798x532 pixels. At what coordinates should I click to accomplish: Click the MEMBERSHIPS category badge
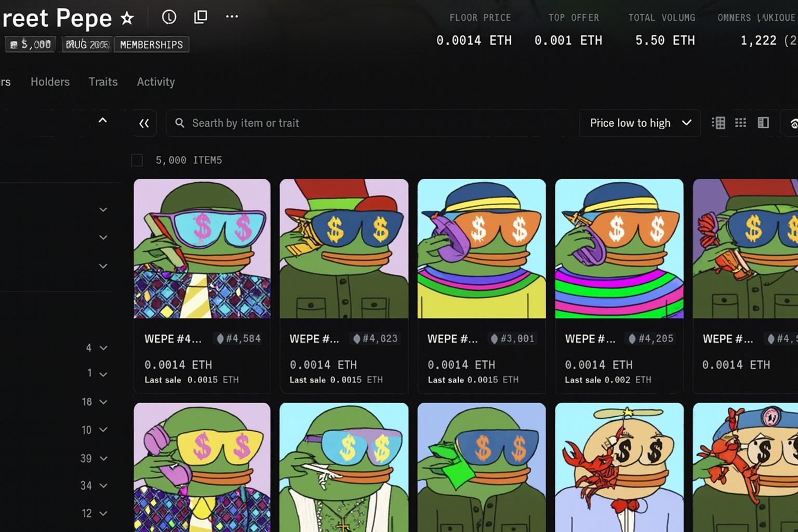click(x=151, y=45)
